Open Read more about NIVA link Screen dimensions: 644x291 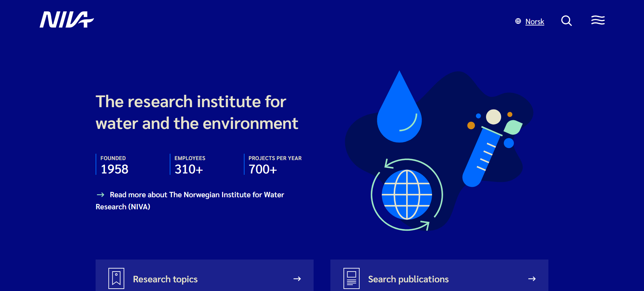tap(190, 201)
